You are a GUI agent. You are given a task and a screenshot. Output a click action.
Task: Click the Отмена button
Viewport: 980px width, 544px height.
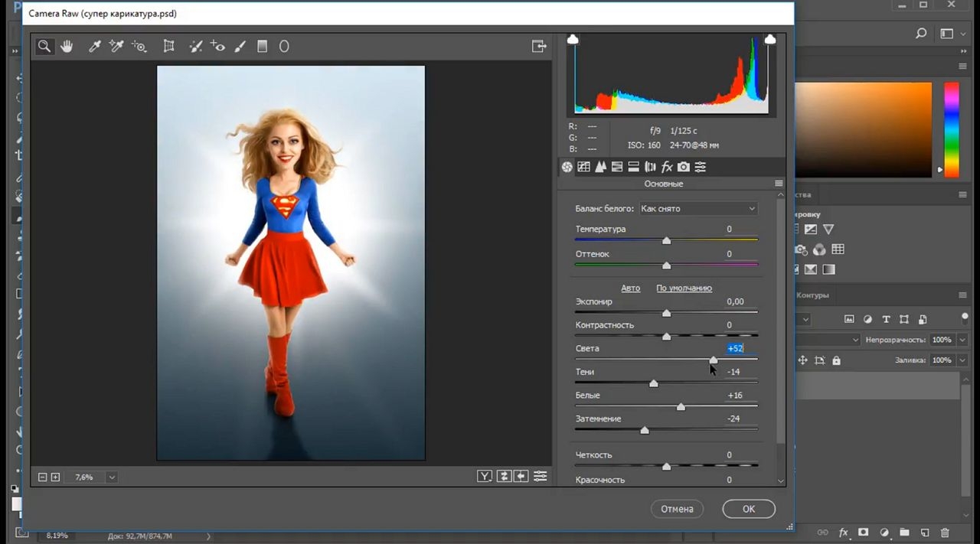677,509
